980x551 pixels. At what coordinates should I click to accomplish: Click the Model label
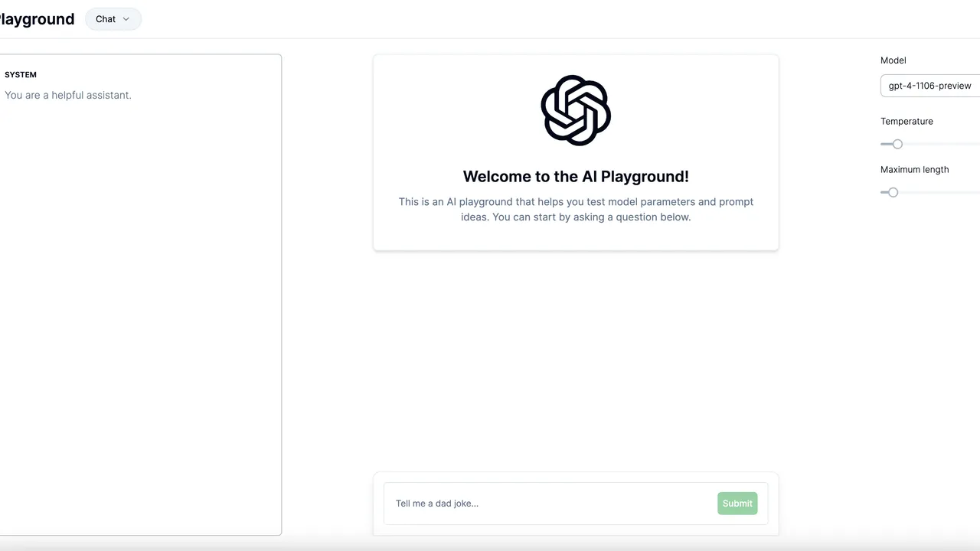point(893,60)
